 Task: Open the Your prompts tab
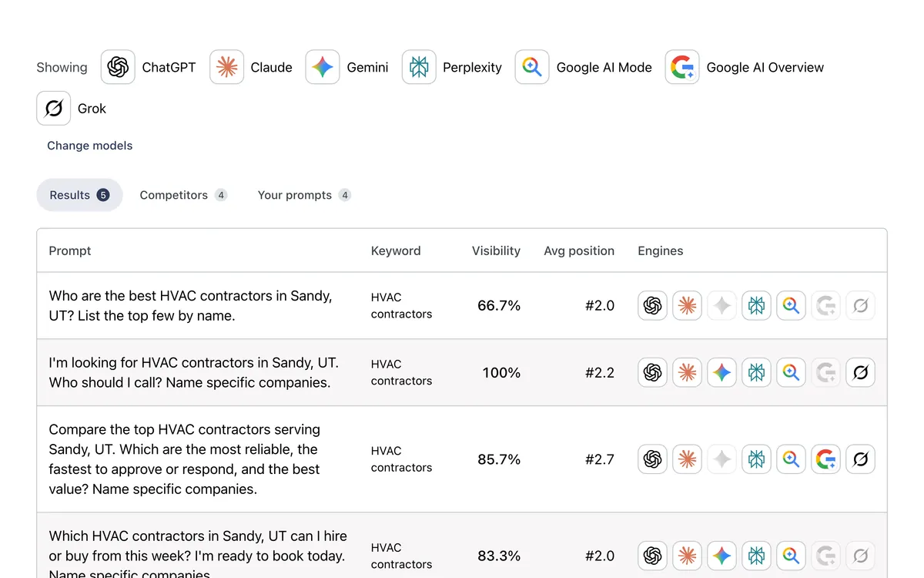point(304,195)
